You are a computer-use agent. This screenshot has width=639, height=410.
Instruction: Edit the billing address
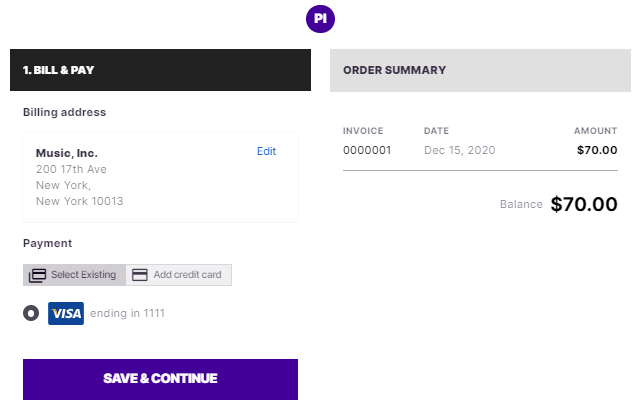coord(266,151)
